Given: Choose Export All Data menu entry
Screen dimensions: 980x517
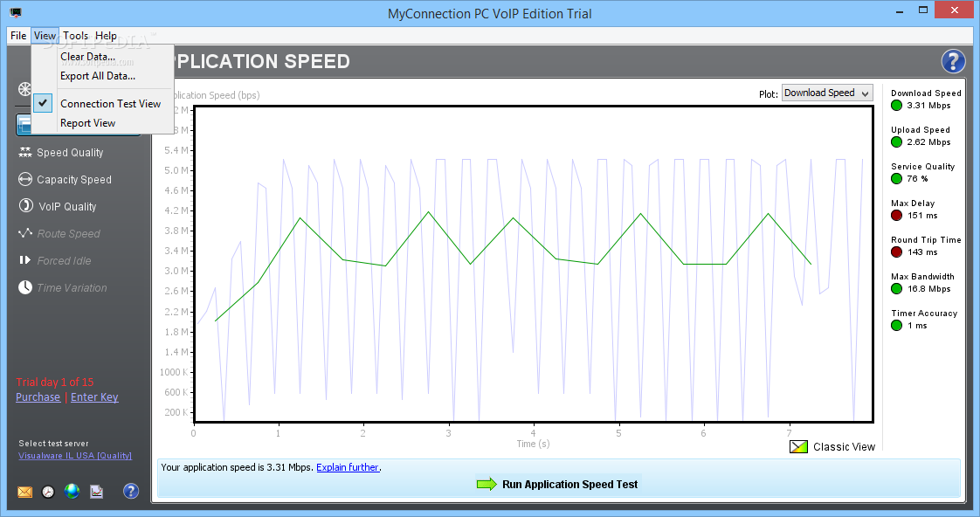Looking at the screenshot, I should click(x=98, y=76).
